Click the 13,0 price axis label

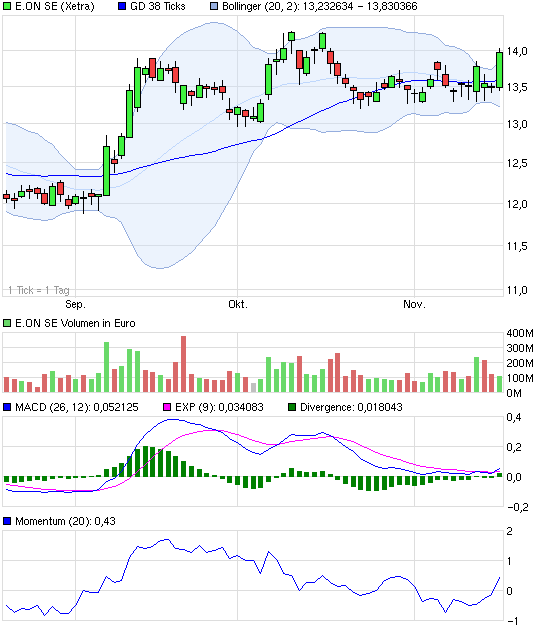tap(517, 124)
